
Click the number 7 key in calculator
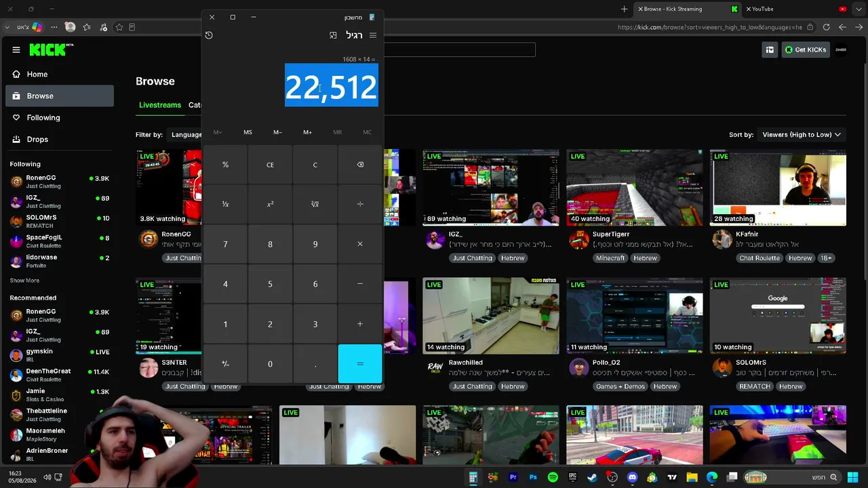click(x=225, y=244)
